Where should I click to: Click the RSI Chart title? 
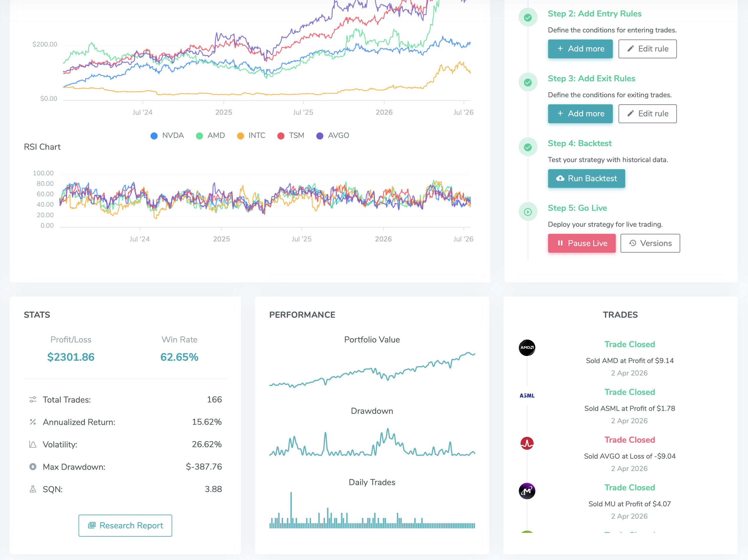click(x=42, y=147)
